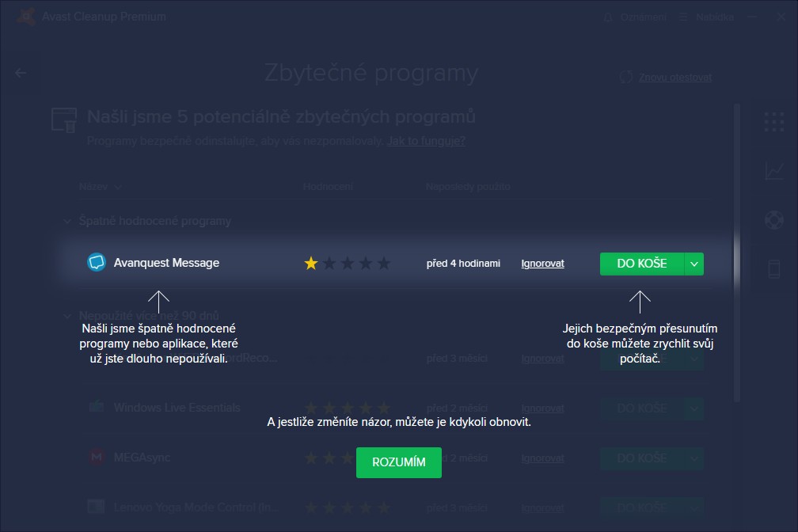Click the program list vertical scrollbar
The image size is (798, 532).
pyautogui.click(x=736, y=252)
